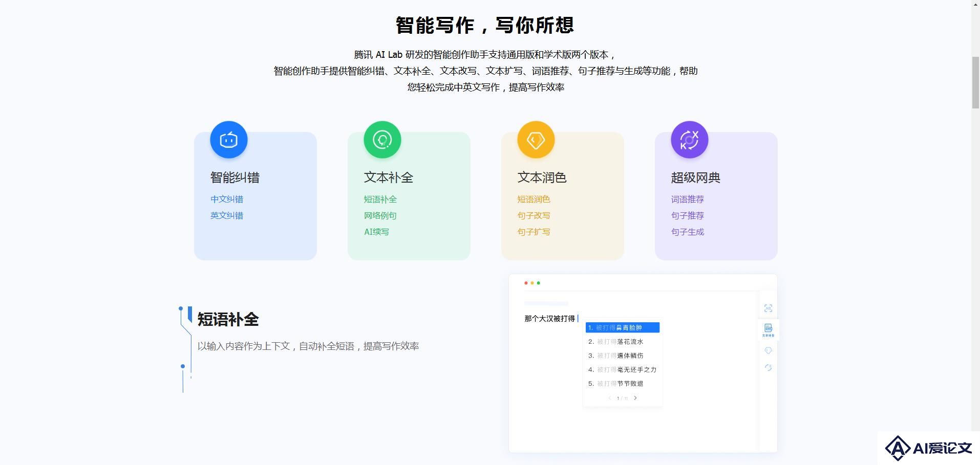The width and height of the screenshot is (980, 465).
Task: Click the 1/11 page indicator in suggestions
Action: [622, 398]
